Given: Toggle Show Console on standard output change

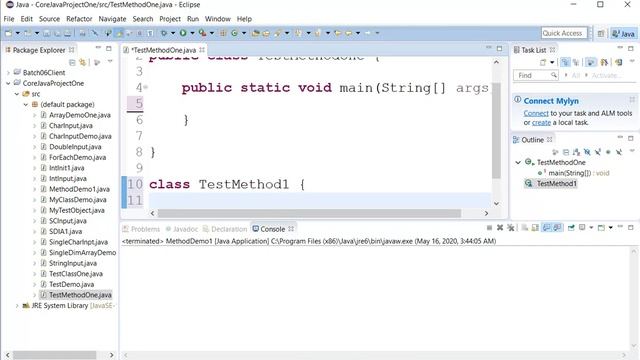Looking at the screenshot, I should [x=546, y=228].
